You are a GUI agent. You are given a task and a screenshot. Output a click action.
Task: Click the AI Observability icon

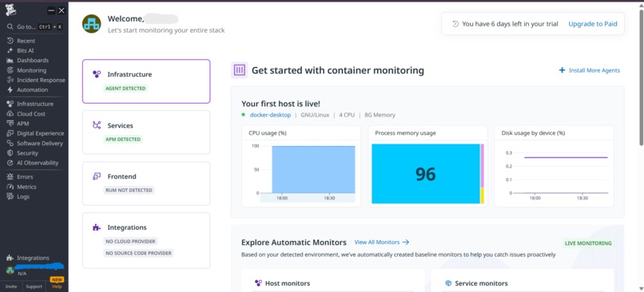(x=10, y=163)
